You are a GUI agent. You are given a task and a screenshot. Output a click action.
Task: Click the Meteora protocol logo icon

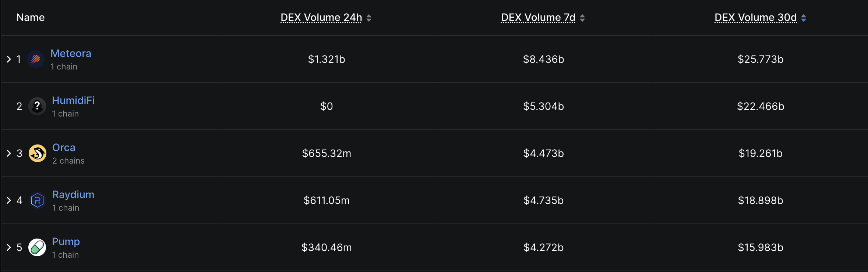(x=36, y=59)
